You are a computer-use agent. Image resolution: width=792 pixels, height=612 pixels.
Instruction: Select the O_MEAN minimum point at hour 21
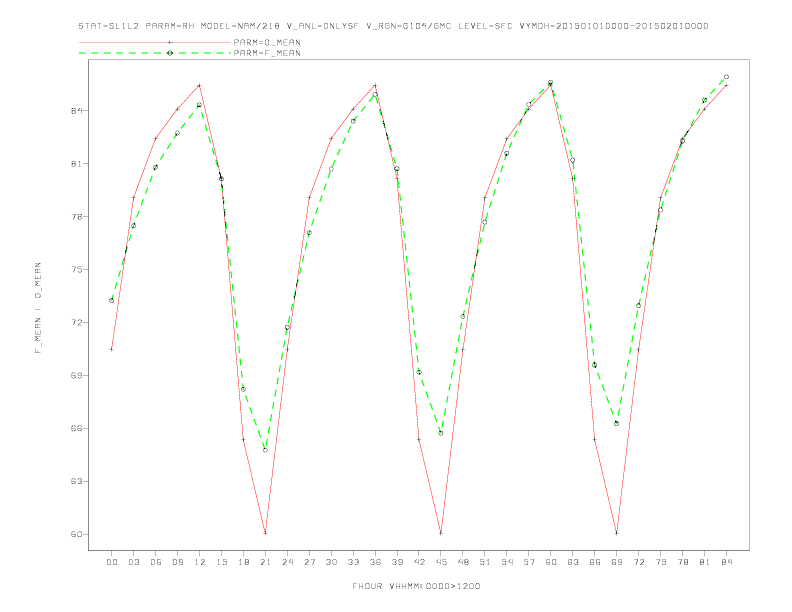pyautogui.click(x=265, y=533)
